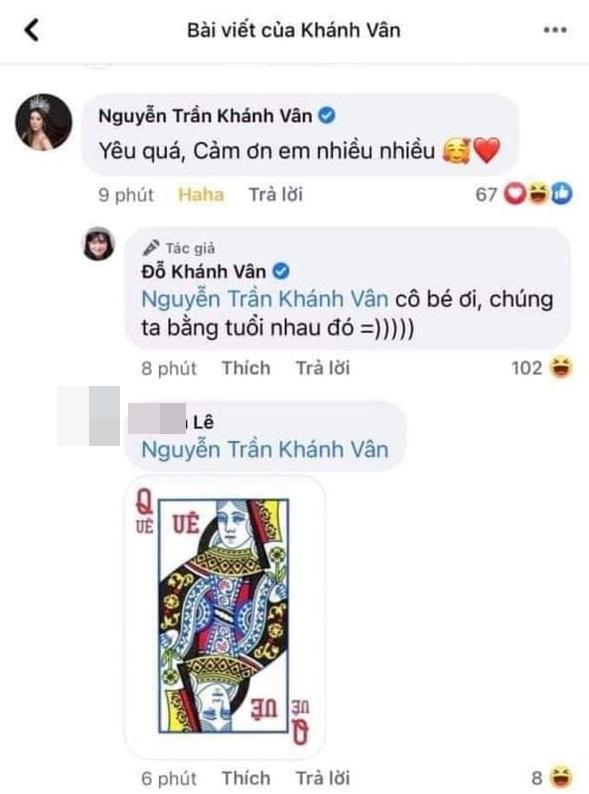This screenshot has width=589, height=794.
Task: Open Đỗ Khánh Vân's profile avatar
Action: coord(99,244)
